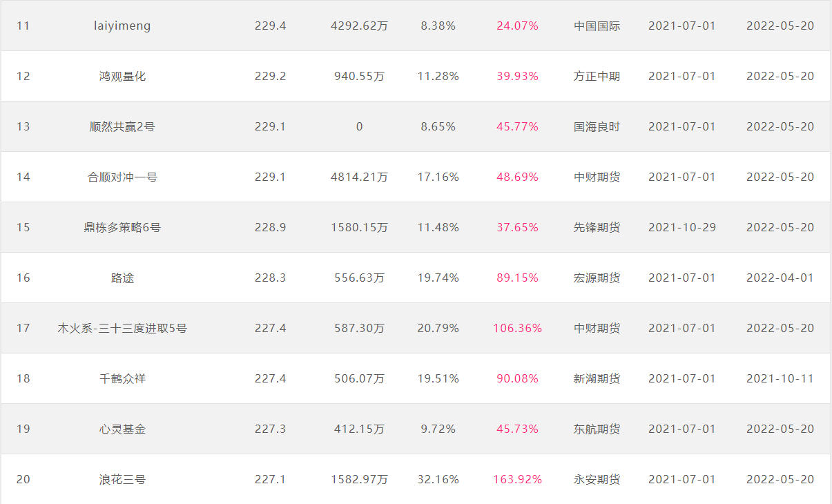This screenshot has width=832, height=504.
Task: Select the 永安期货 broker cell
Action: pyautogui.click(x=597, y=480)
